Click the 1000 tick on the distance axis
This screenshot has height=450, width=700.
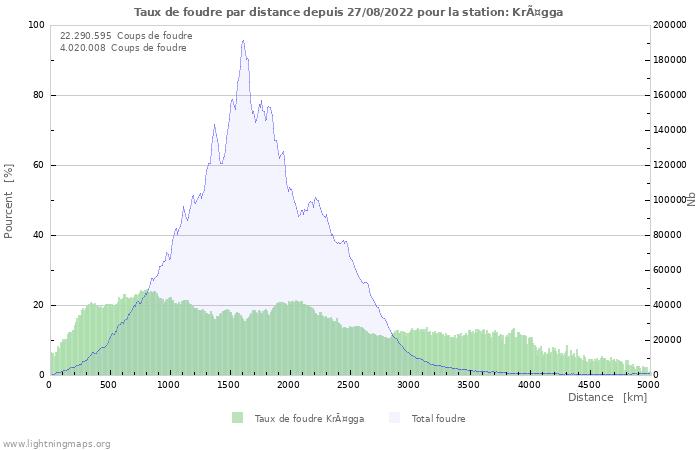coord(169,384)
